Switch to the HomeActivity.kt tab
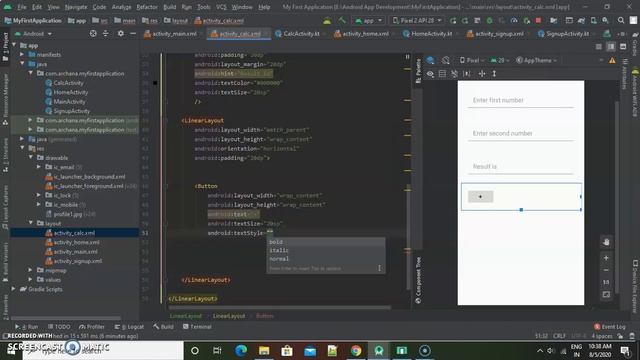640x360 pixels. point(428,34)
